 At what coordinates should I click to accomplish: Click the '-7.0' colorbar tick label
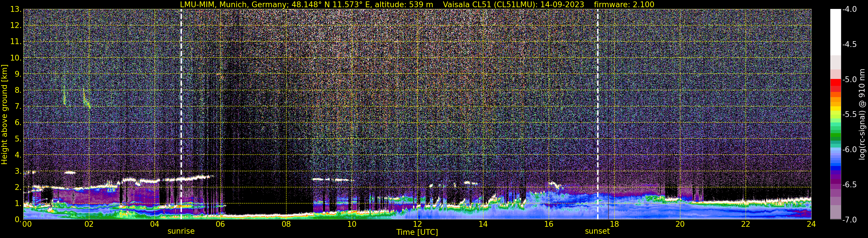pos(850,220)
